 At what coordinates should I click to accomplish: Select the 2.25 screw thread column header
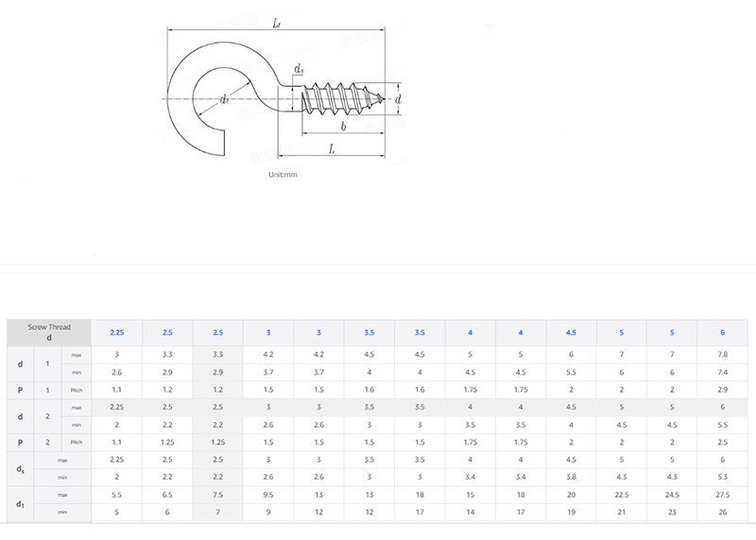[117, 332]
